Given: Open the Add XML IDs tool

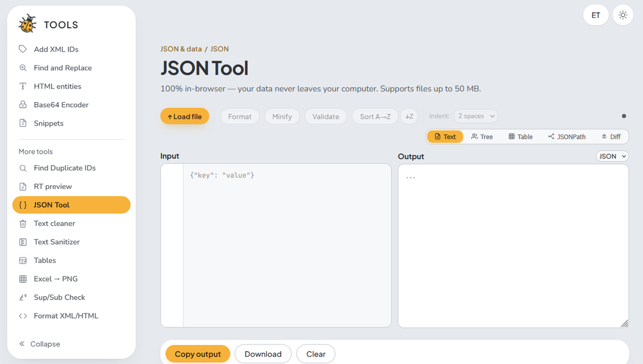Looking at the screenshot, I should 71,49.
